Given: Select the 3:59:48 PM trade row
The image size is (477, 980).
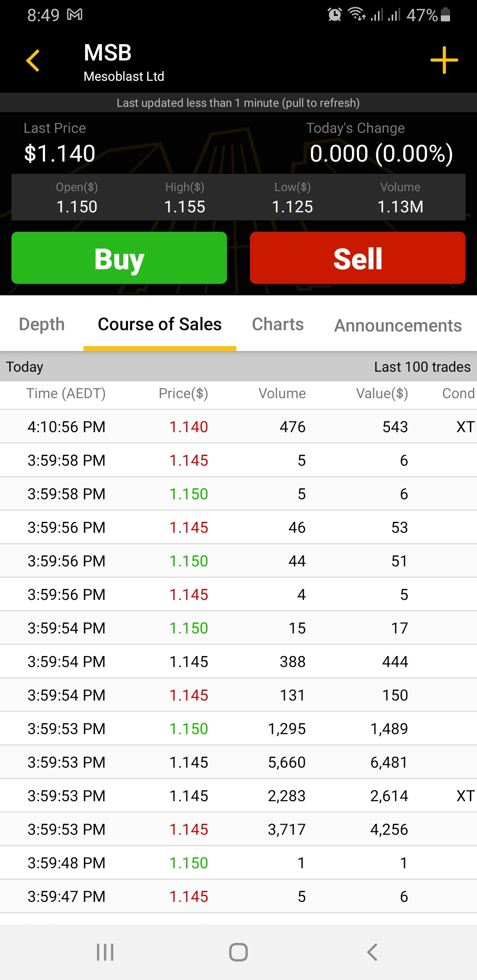Looking at the screenshot, I should (238, 863).
